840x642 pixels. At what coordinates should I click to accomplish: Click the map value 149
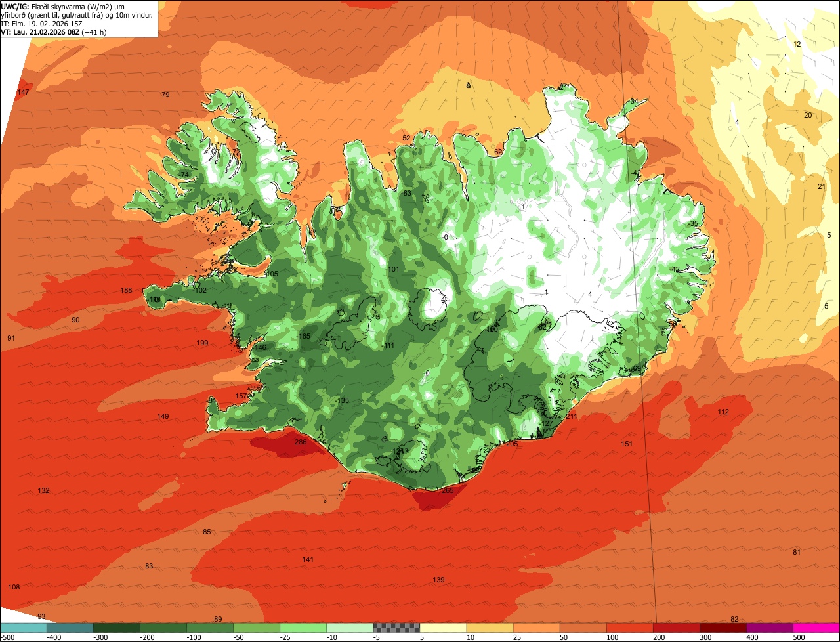click(163, 416)
